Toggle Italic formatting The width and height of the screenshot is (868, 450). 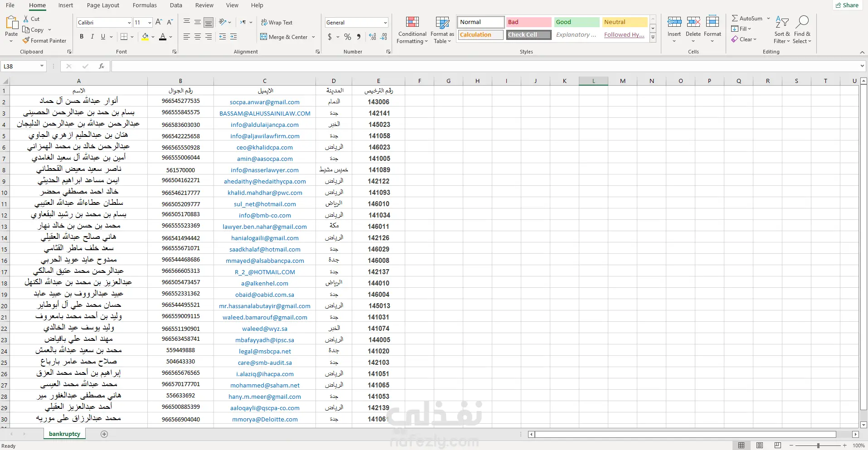tap(92, 37)
